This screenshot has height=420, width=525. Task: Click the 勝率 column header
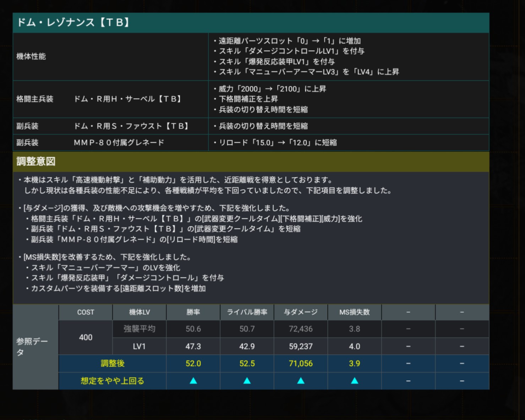pos(193,312)
